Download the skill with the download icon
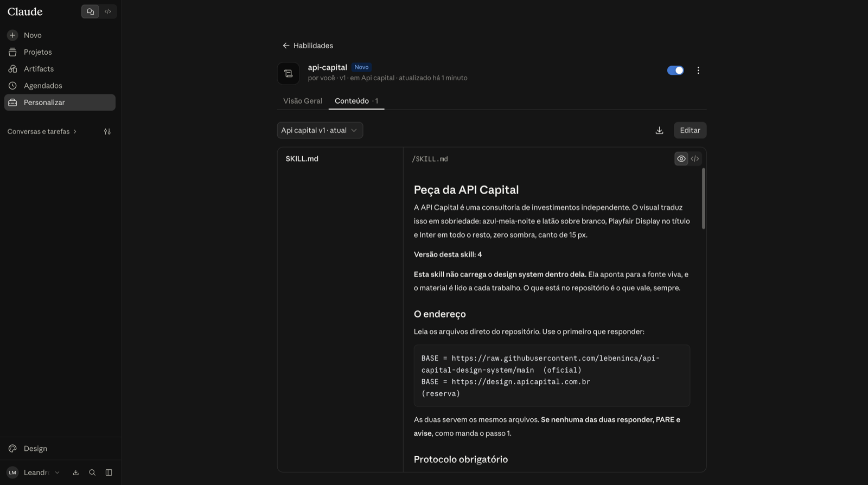Viewport: 868px width, 485px height. (659, 130)
